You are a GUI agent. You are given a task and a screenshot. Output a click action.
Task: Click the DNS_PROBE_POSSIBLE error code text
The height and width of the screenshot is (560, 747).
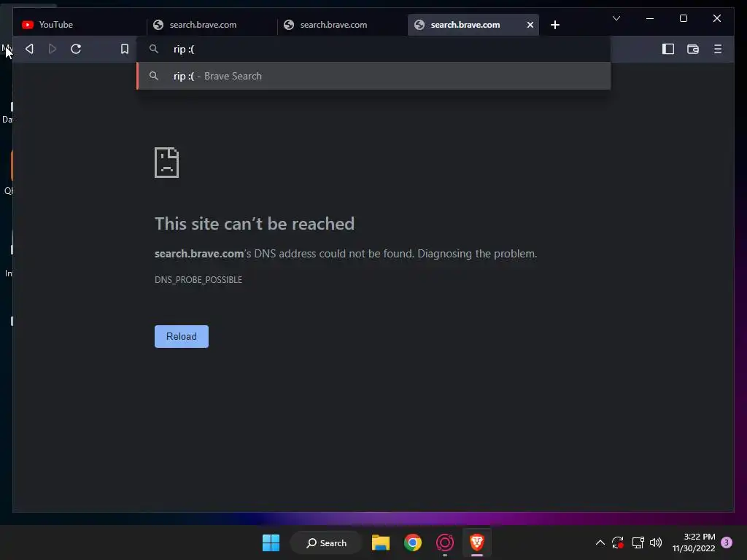pos(198,280)
